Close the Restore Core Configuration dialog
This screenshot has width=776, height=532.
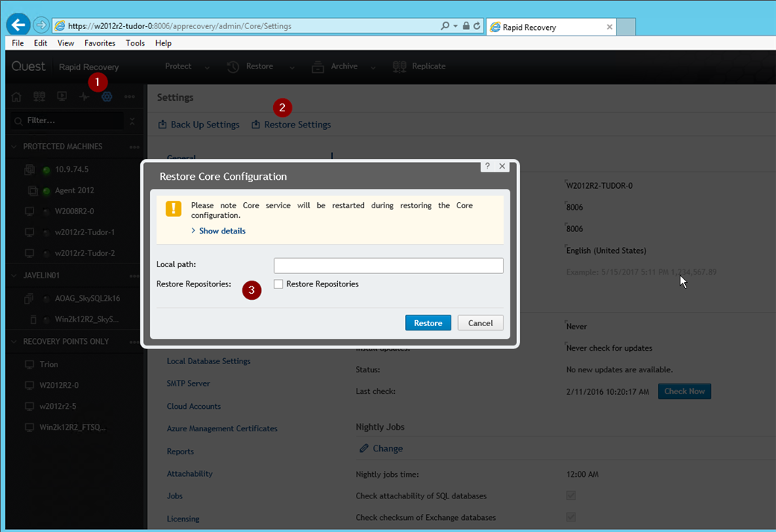(502, 166)
